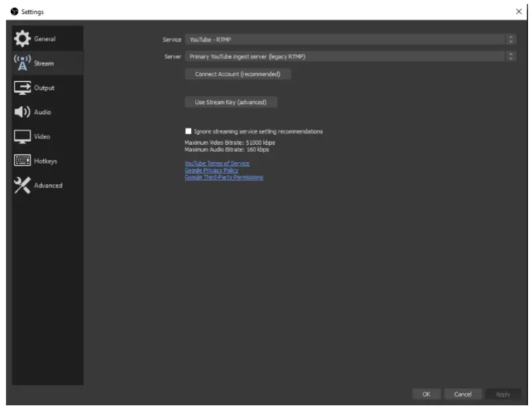Open the YouTube Terms of Service link
The image size is (532, 410).
click(x=217, y=164)
